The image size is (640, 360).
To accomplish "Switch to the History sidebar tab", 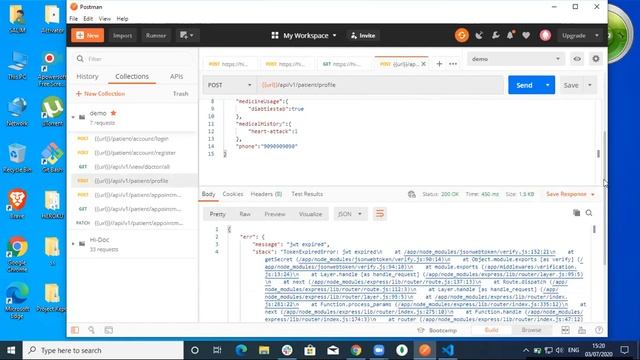I will pyautogui.click(x=87, y=76).
